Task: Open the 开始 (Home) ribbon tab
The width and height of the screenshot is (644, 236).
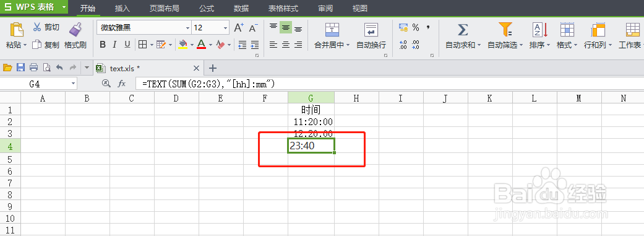Action: tap(87, 8)
